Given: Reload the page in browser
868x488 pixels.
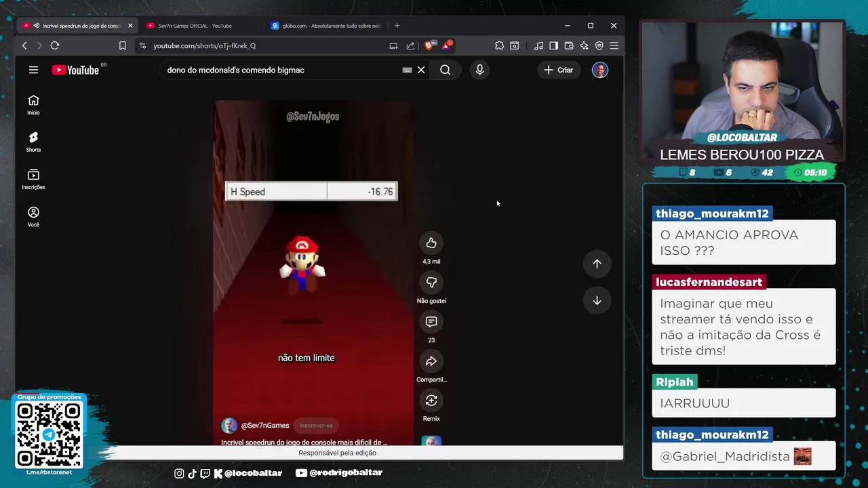Looking at the screenshot, I should point(55,45).
